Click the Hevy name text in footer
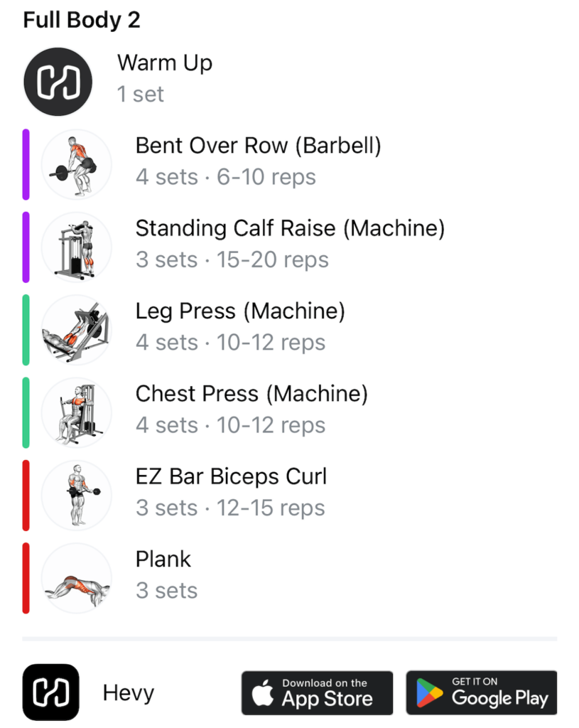This screenshot has width=579, height=728. pyautogui.click(x=129, y=692)
